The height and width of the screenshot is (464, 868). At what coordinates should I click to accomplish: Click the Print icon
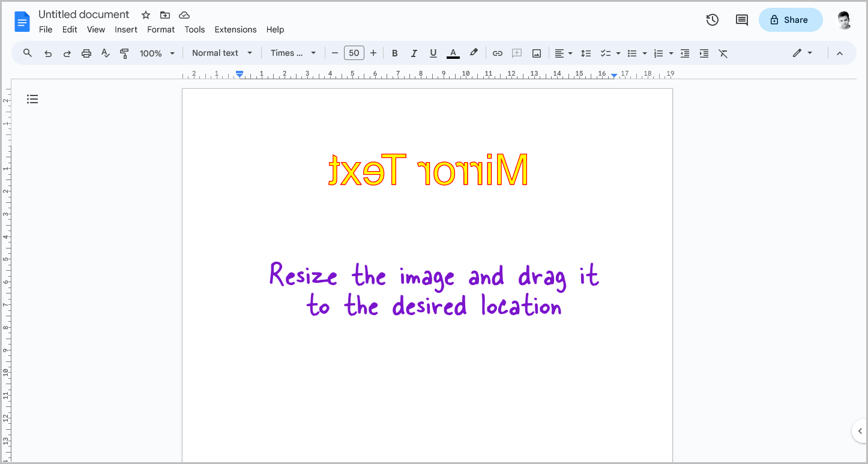[x=86, y=53]
